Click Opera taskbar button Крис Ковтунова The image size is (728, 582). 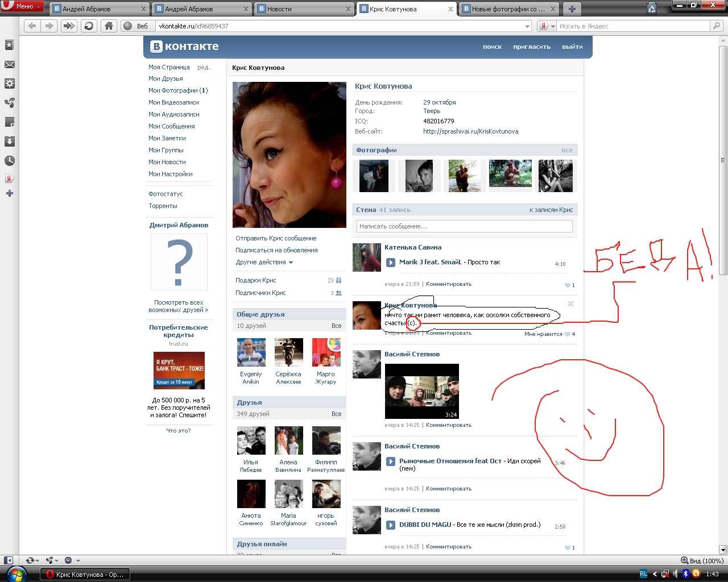coord(85,574)
